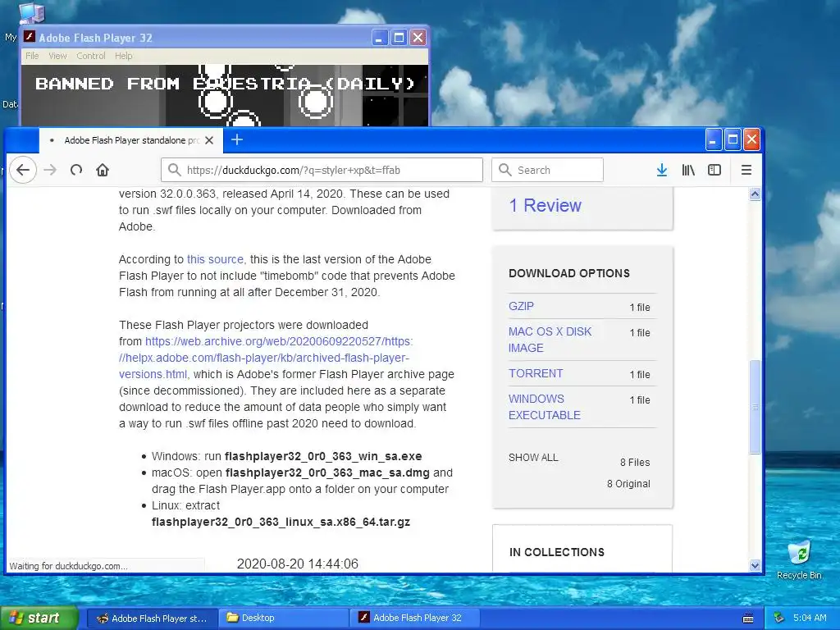
Task: Open Recycle Bin on the desktop
Action: point(799,559)
